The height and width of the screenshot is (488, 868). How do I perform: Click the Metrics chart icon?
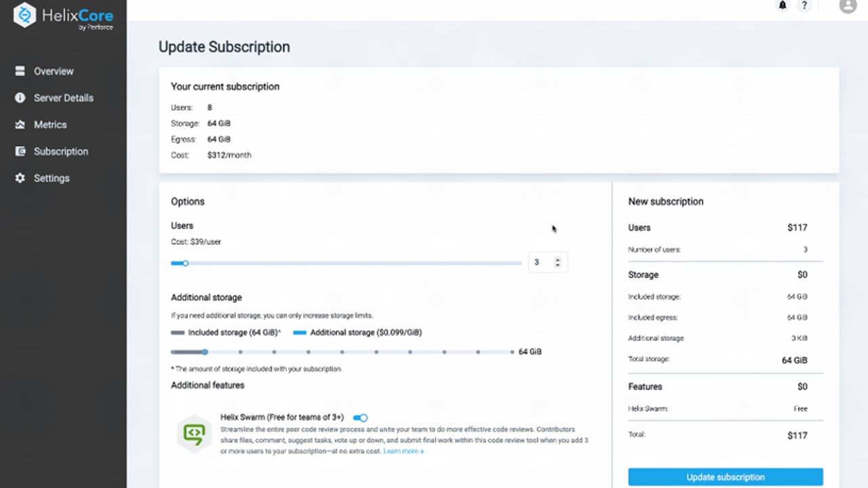[20, 125]
